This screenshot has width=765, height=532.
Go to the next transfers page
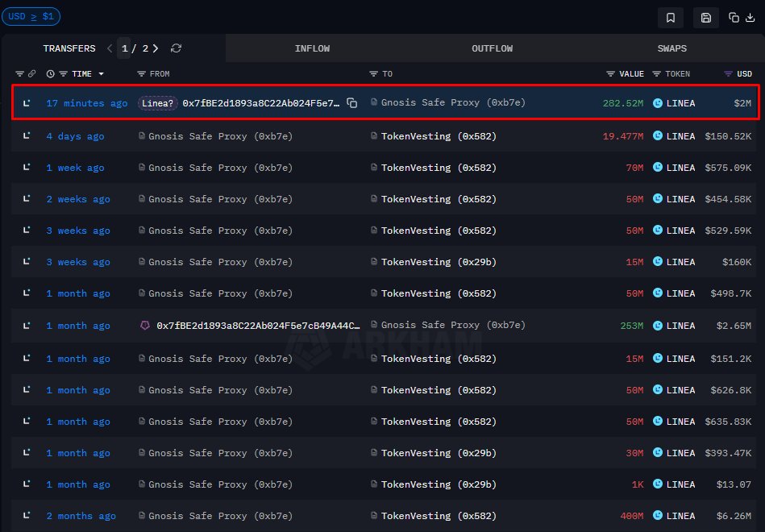tap(156, 48)
